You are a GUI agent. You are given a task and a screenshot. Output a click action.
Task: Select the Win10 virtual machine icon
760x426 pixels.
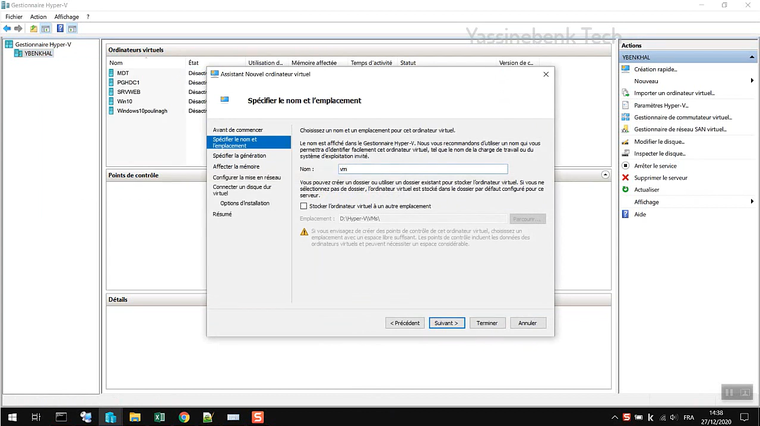(111, 101)
